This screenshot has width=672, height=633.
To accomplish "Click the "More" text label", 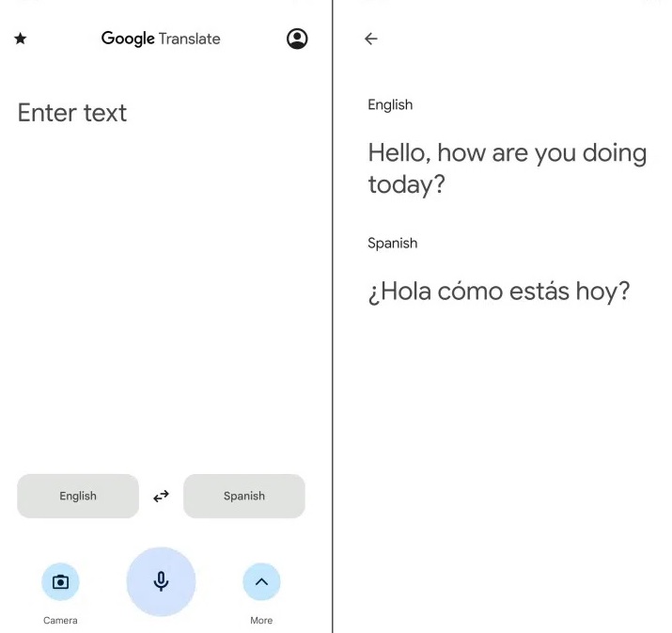I will (261, 621).
